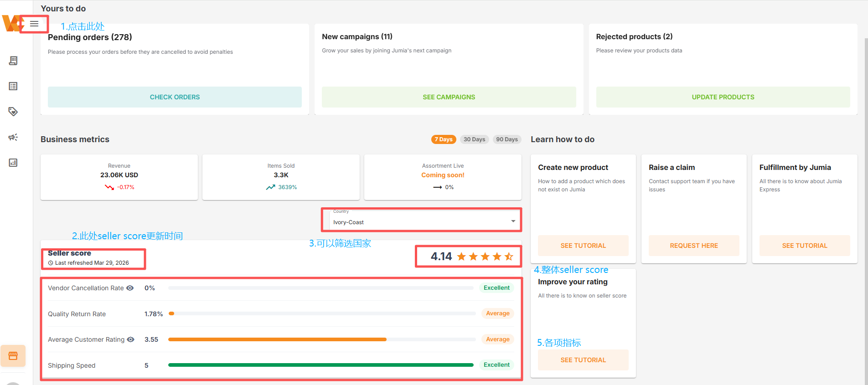Select the 7 Days period filter
This screenshot has height=385, width=868.
443,139
